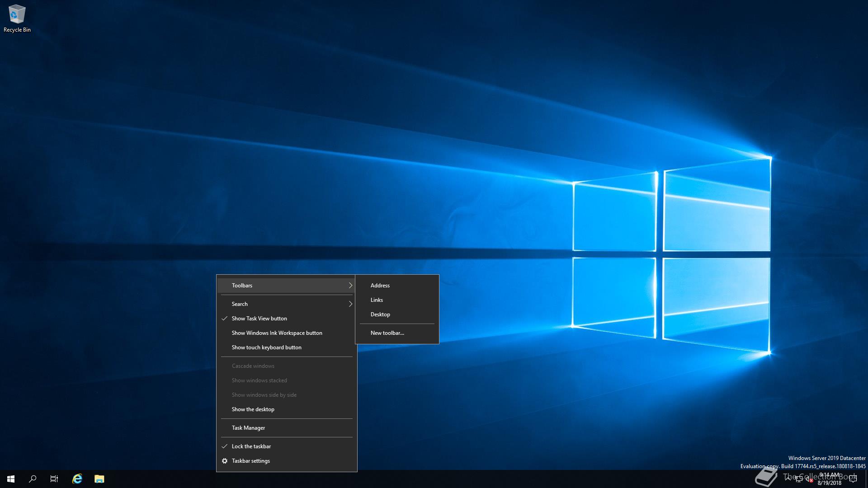Click the network status tray icon
The height and width of the screenshot is (488, 868).
[798, 479]
